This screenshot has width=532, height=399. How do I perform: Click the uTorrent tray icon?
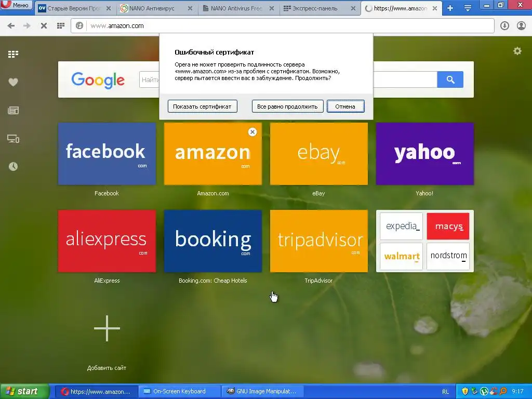(484, 392)
